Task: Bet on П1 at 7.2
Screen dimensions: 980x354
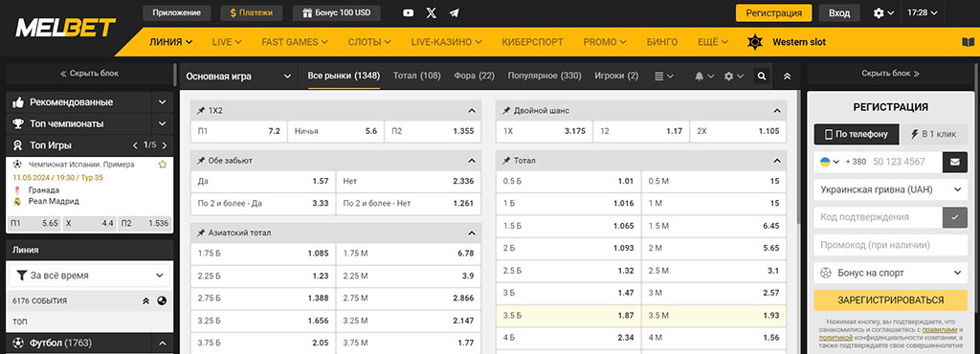Action: coord(238,131)
